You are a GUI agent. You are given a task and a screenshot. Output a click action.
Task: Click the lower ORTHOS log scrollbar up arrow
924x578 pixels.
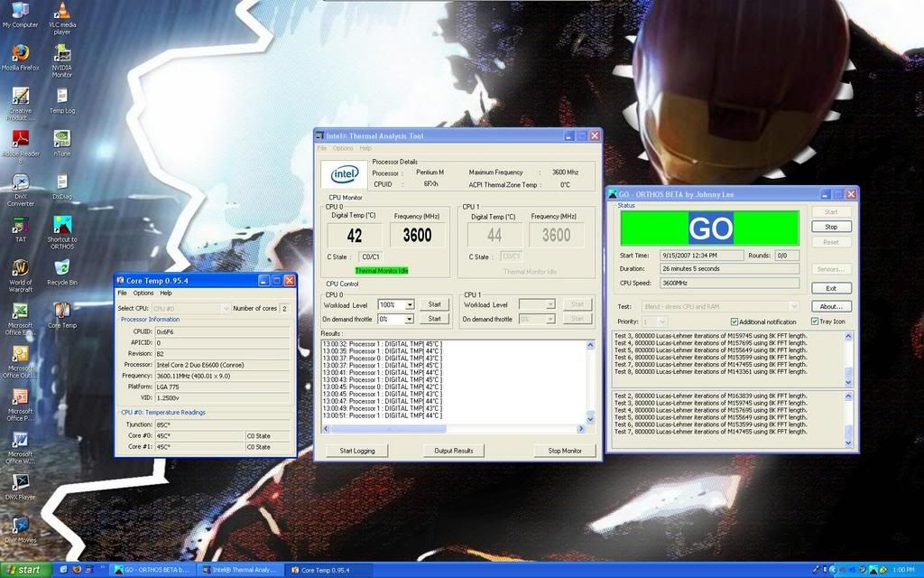pos(848,396)
